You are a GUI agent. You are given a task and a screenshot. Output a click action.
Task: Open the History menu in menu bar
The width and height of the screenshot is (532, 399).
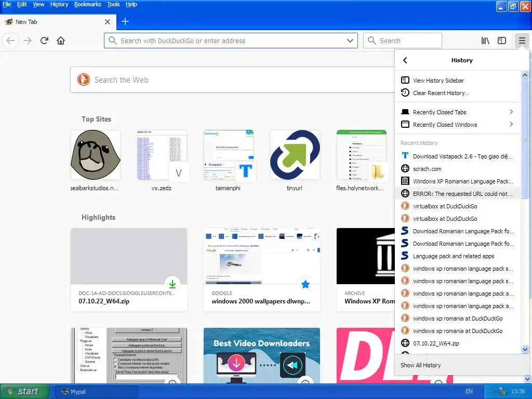(59, 4)
